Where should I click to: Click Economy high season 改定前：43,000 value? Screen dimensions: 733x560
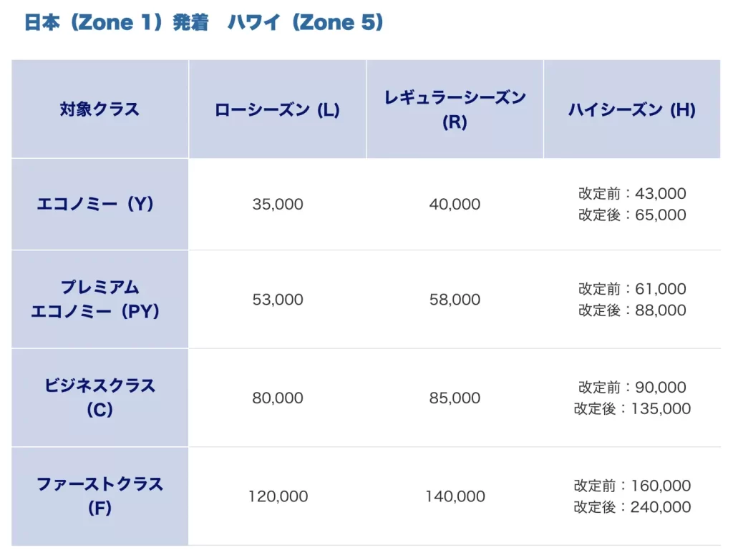click(x=632, y=194)
